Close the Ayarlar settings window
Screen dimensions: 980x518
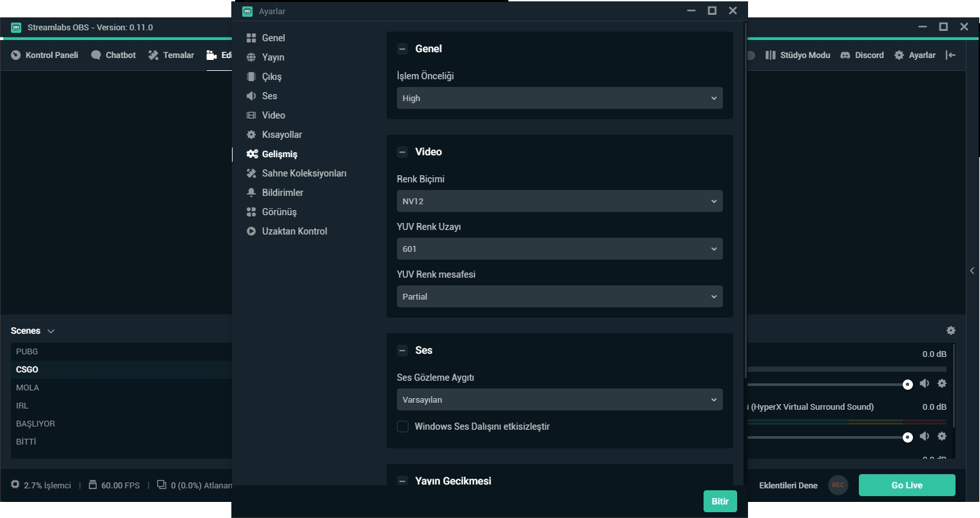pos(733,10)
